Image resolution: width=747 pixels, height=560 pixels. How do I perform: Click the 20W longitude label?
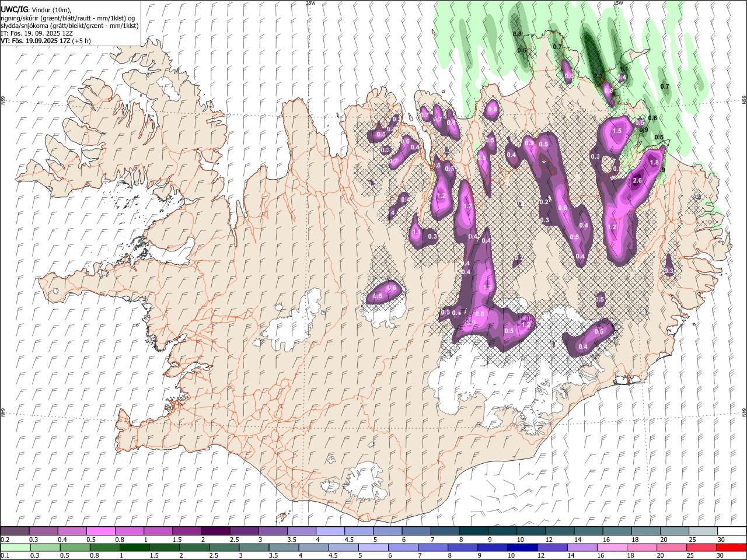coord(310,3)
